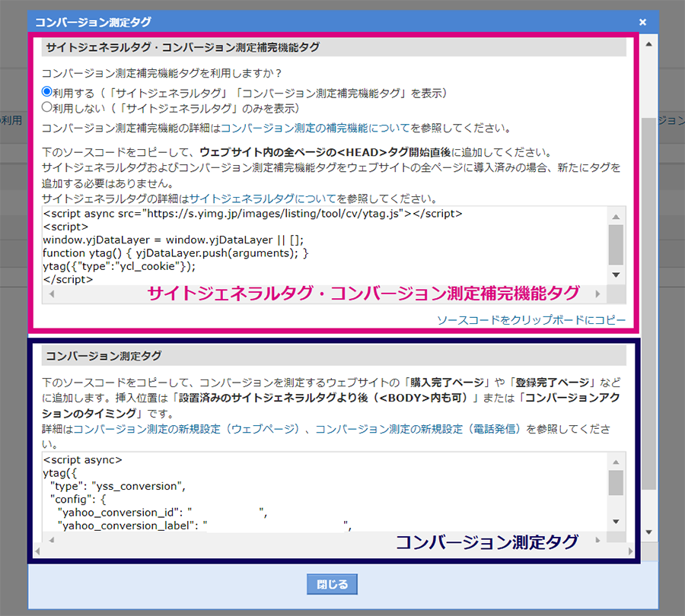This screenshot has width=685, height=616.
Task: Click the yahoo_conversion_label code line
Action: (x=205, y=526)
